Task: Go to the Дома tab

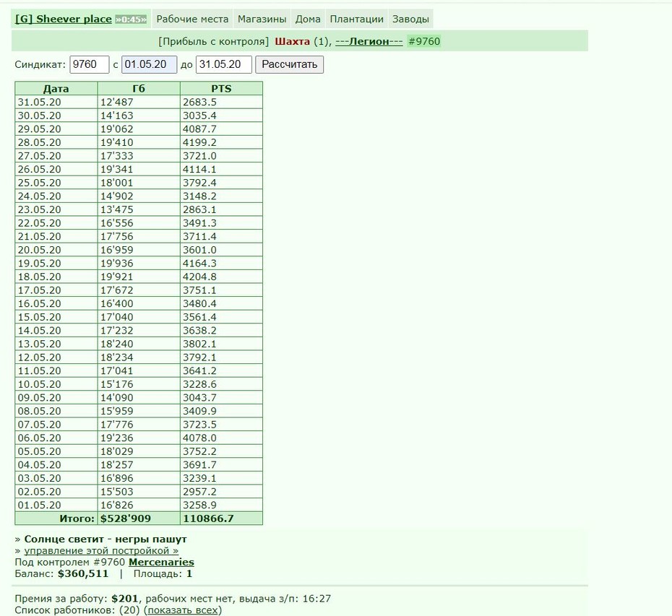Action: coord(308,19)
